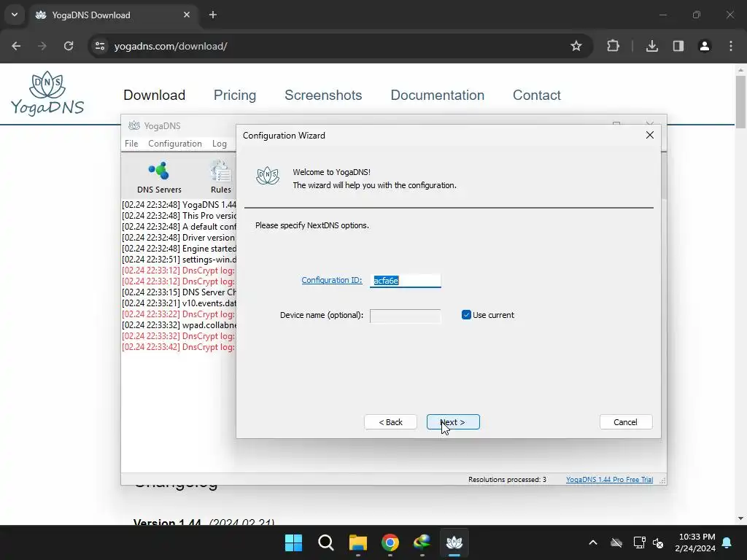Open the Log menu in YogaDNS

(x=219, y=144)
